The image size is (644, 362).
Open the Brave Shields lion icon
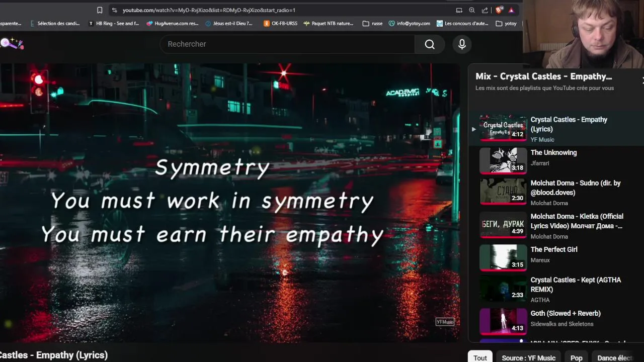tap(499, 10)
